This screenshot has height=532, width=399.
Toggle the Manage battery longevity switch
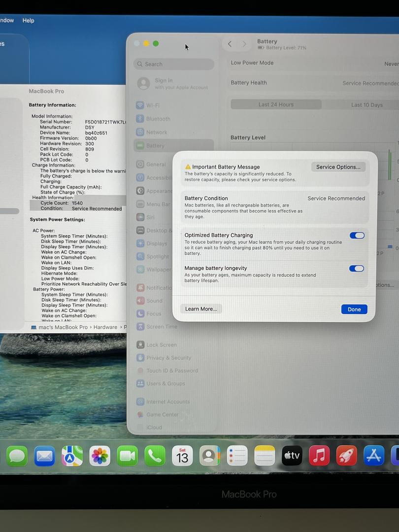tap(357, 268)
